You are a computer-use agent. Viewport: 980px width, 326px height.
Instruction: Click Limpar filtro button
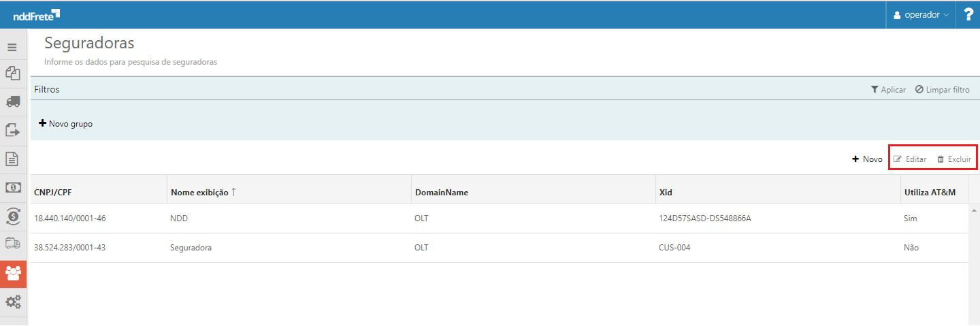click(x=943, y=90)
